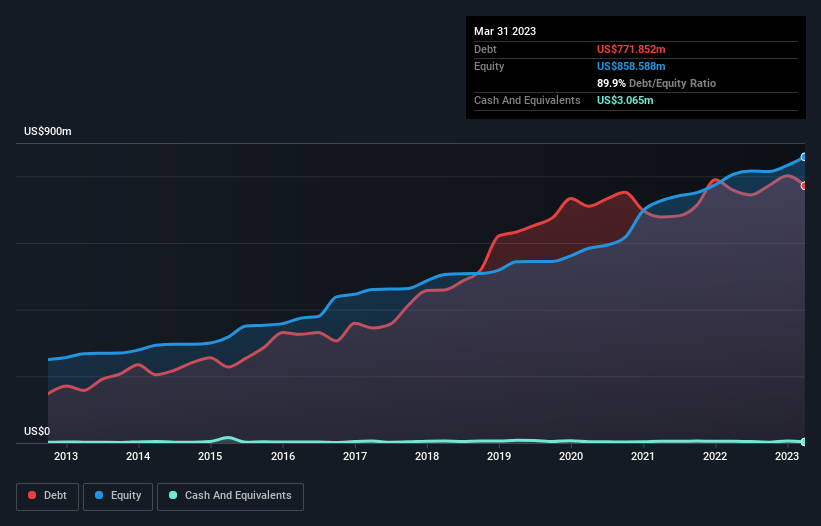The height and width of the screenshot is (526, 821).
Task: Click the 2013 x-axis label
Action: 66,456
